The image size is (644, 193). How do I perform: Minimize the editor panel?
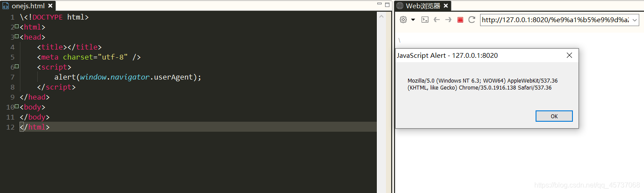point(379,4)
